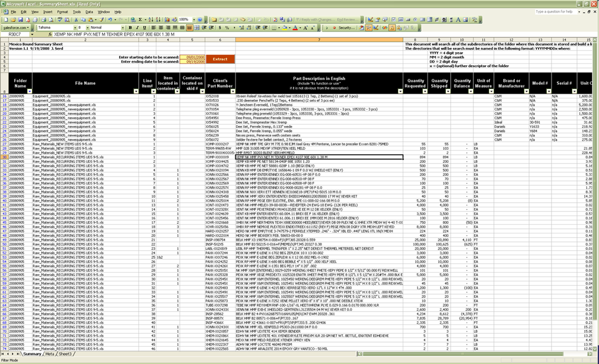Apply percent style

[227, 27]
